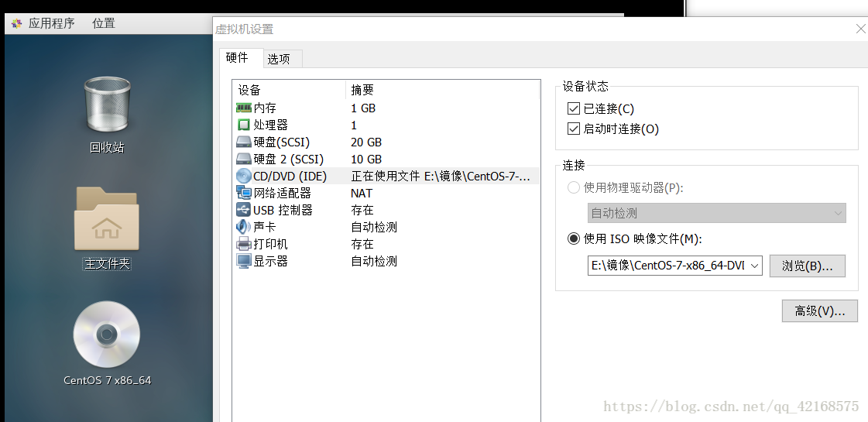The width and height of the screenshot is (868, 422).
Task: Select the 声卡 sound card icon
Action: coord(244,227)
